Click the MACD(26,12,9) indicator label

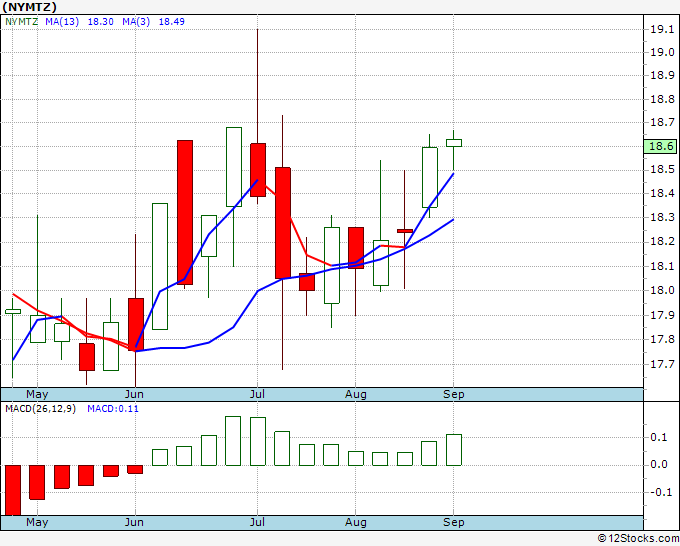tap(40, 409)
